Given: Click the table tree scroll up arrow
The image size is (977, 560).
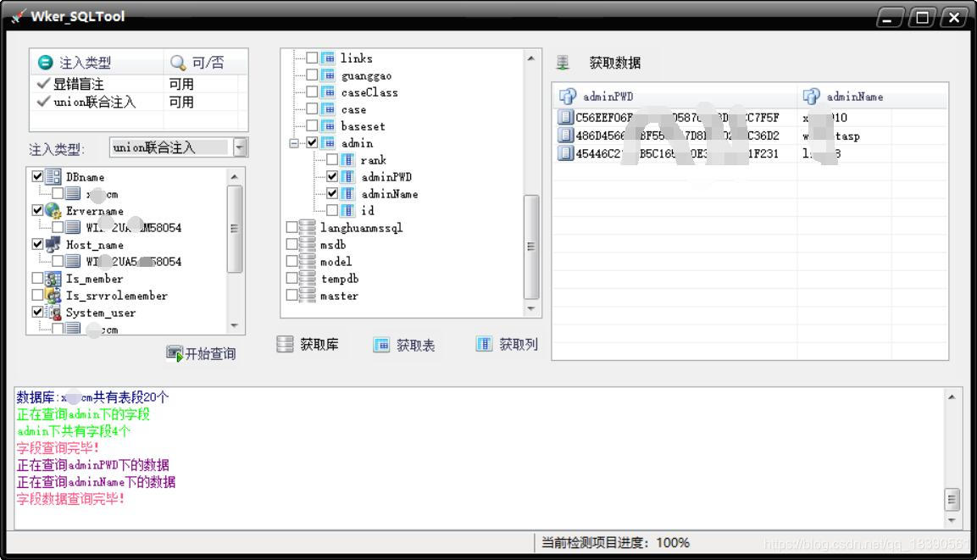Looking at the screenshot, I should click(x=531, y=58).
